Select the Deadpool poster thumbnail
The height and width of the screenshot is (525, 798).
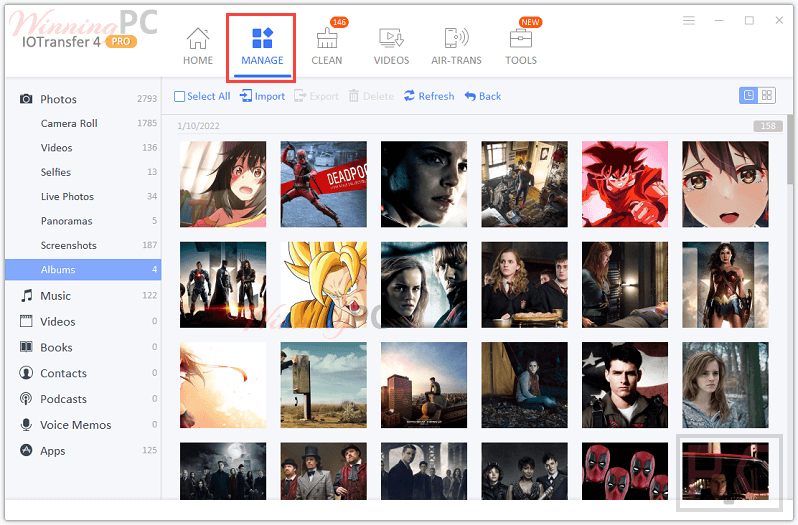[x=324, y=184]
